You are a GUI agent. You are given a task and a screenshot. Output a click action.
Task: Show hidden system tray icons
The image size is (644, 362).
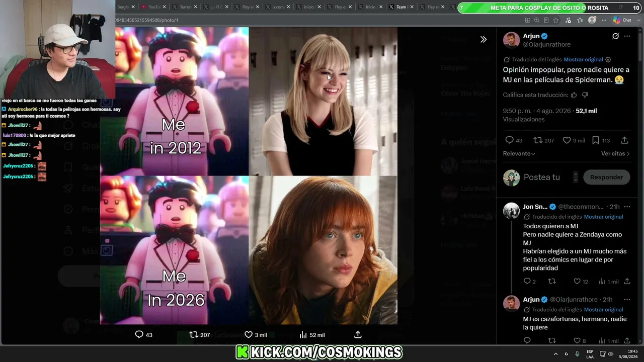pos(555,354)
